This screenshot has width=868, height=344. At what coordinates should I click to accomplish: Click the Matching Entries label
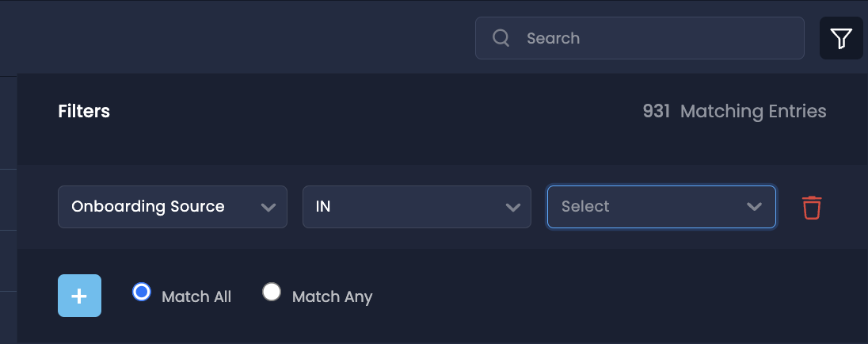click(753, 111)
